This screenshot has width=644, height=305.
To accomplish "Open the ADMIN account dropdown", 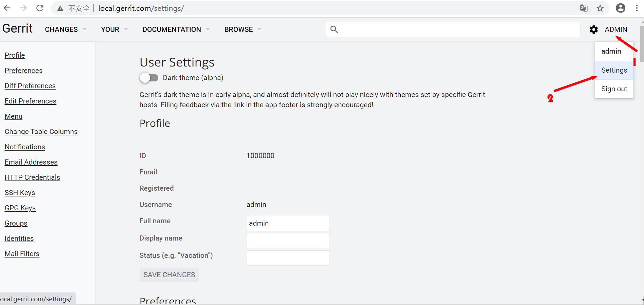I will [x=616, y=30].
